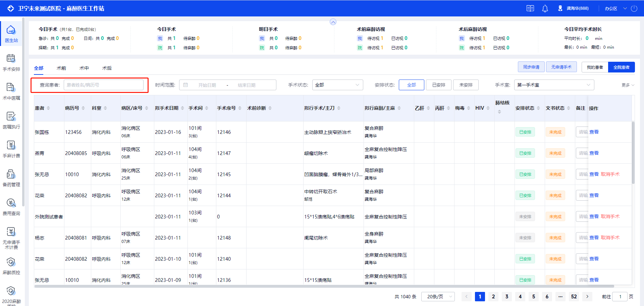Expand more pages ellipsis
This screenshot has width=644, height=306.
point(560,297)
